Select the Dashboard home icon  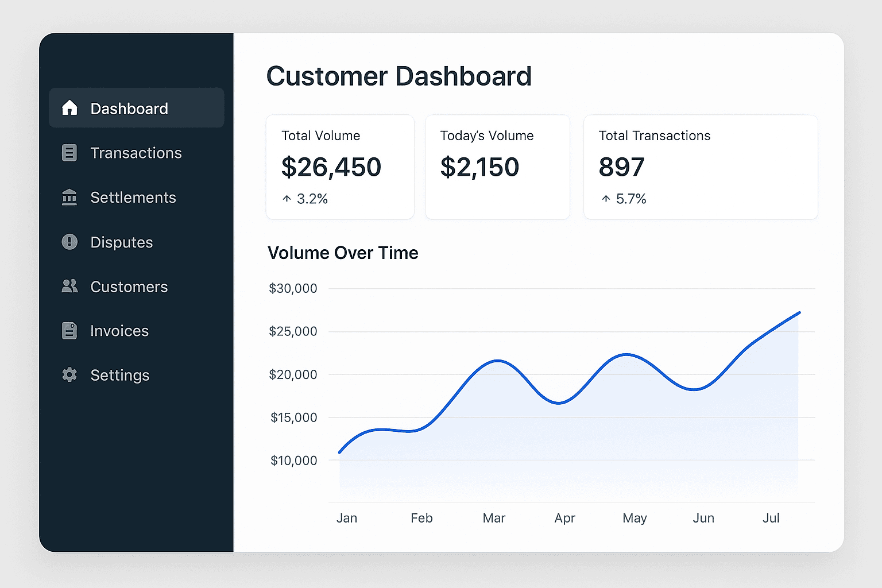69,107
